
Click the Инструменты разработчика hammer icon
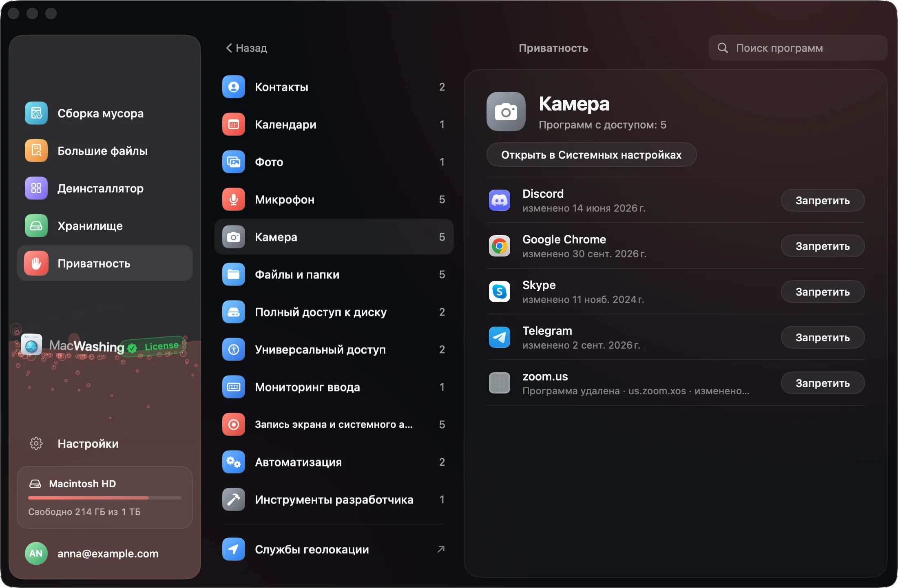coord(234,500)
